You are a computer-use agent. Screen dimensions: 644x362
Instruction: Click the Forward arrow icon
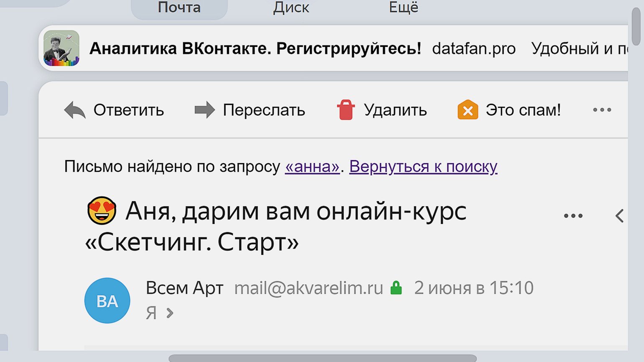(204, 110)
